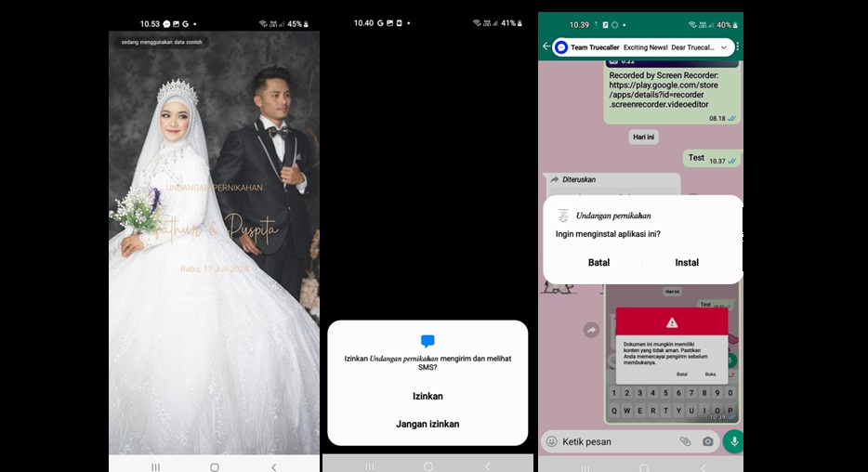Image resolution: width=868 pixels, height=472 pixels.
Task: Open the Team Truecaller notification banner
Action: [643, 47]
